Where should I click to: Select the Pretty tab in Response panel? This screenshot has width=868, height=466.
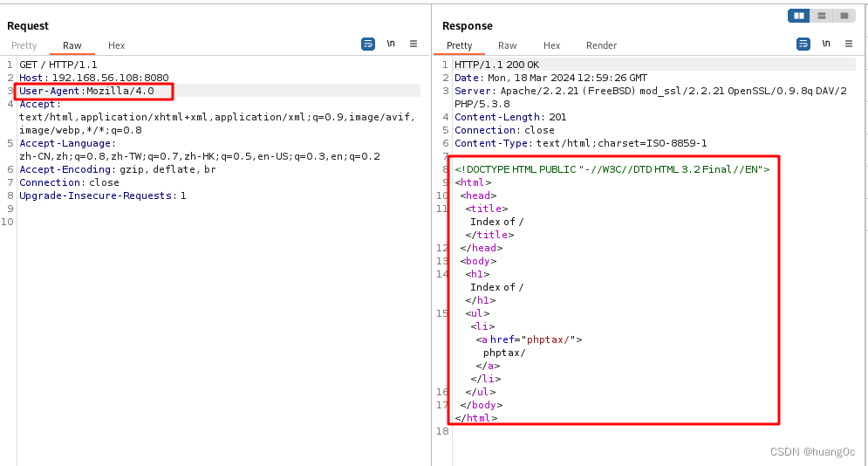click(x=459, y=45)
